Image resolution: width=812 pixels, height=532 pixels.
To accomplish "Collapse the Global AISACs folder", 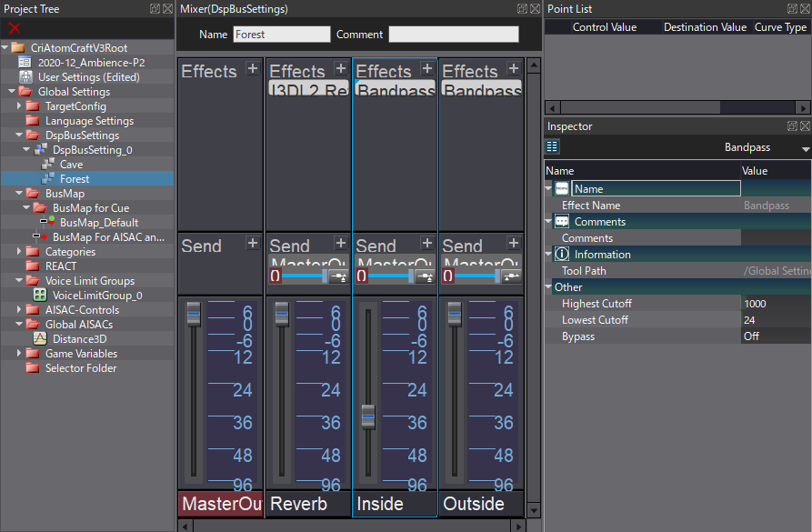I will coord(19,325).
